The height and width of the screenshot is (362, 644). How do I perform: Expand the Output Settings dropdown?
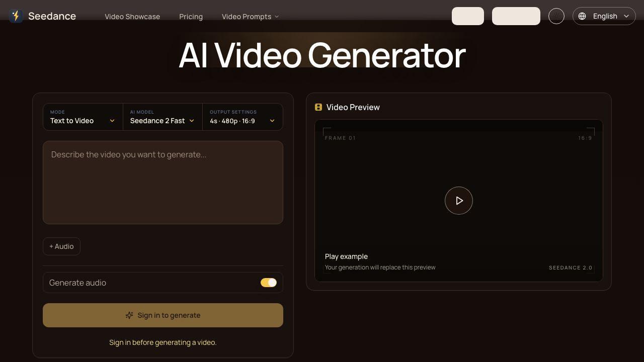pos(243,117)
